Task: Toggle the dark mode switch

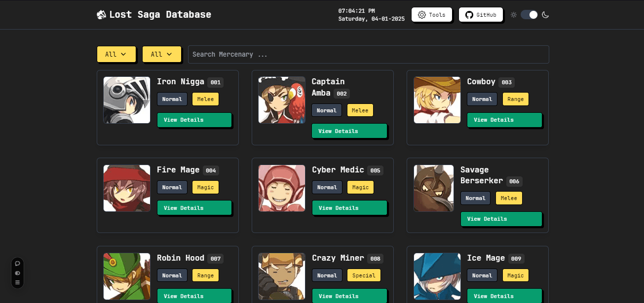Action: pos(529,15)
